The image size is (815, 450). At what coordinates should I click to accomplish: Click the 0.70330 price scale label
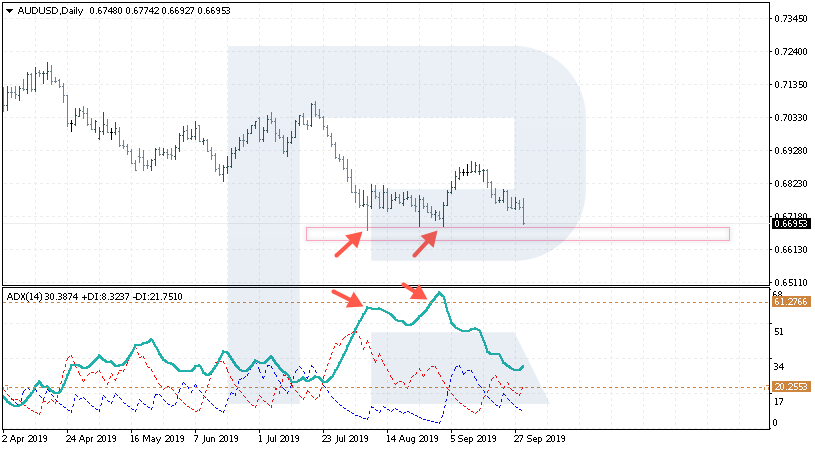coord(791,117)
